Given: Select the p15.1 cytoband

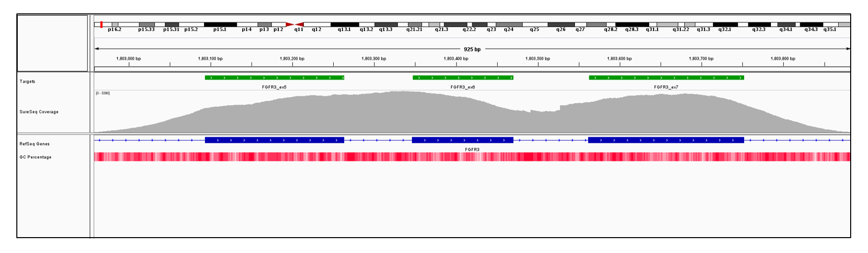Looking at the screenshot, I should [x=220, y=24].
